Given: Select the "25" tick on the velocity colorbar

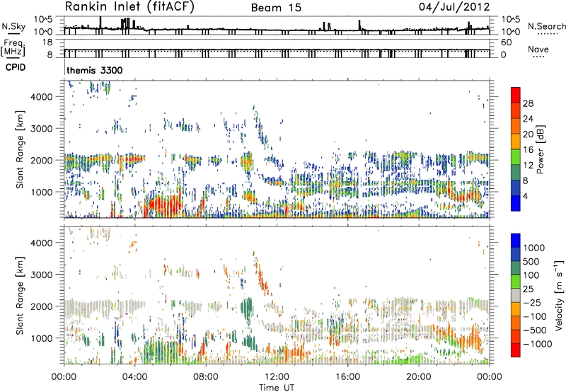Looking at the screenshot, I should pyautogui.click(x=528, y=289).
